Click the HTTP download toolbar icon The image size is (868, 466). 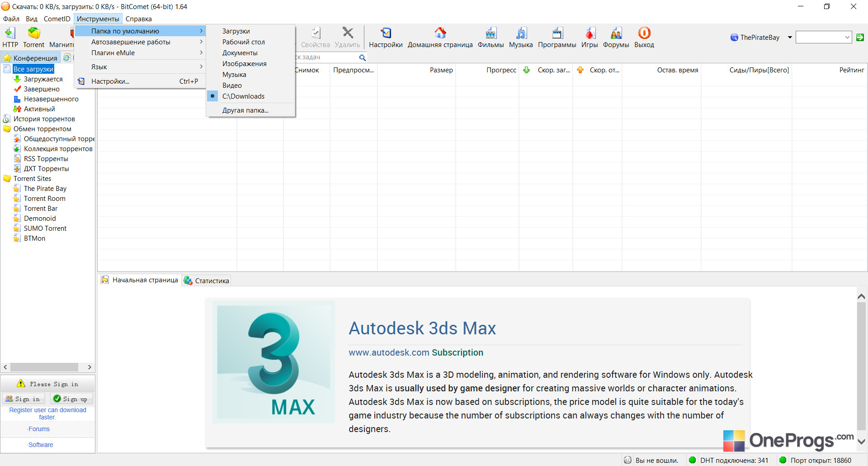click(x=10, y=33)
